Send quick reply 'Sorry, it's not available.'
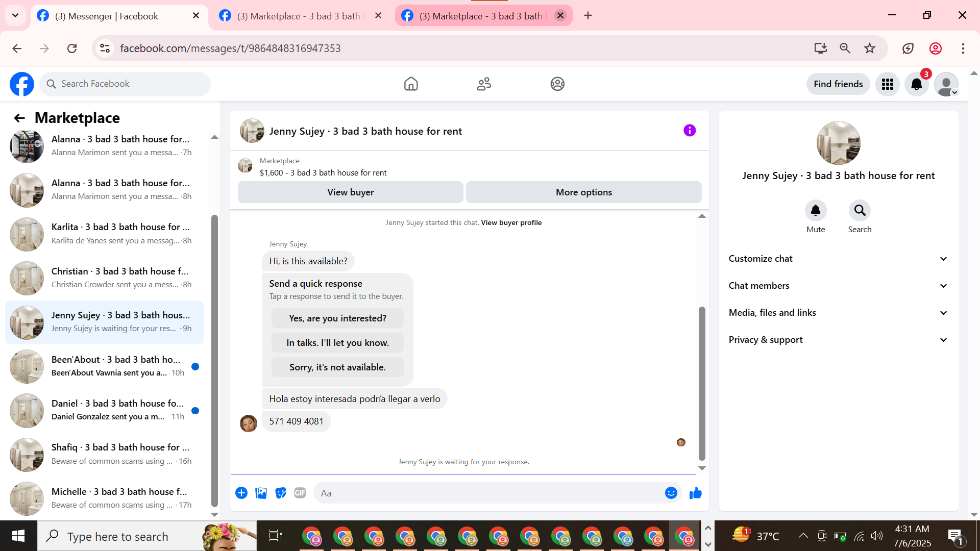 [x=337, y=367]
